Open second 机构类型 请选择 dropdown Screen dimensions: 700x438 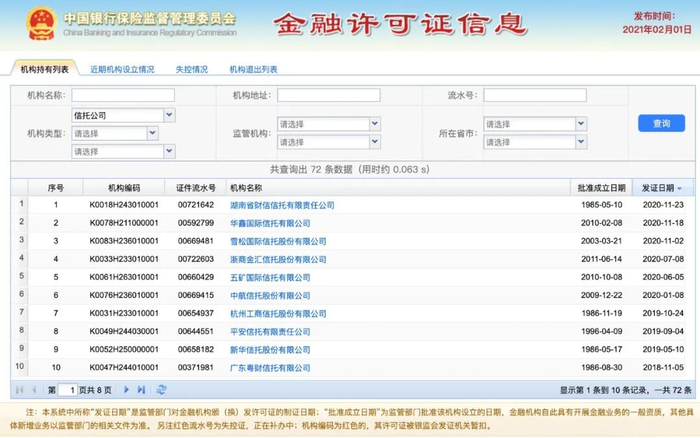[153, 133]
